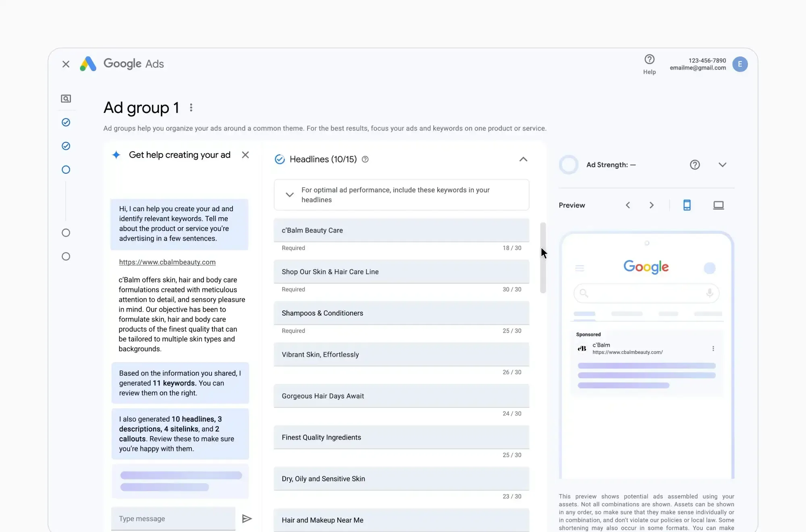Edit the Shop Our Skin & Hair Care Line headline

coord(401,272)
